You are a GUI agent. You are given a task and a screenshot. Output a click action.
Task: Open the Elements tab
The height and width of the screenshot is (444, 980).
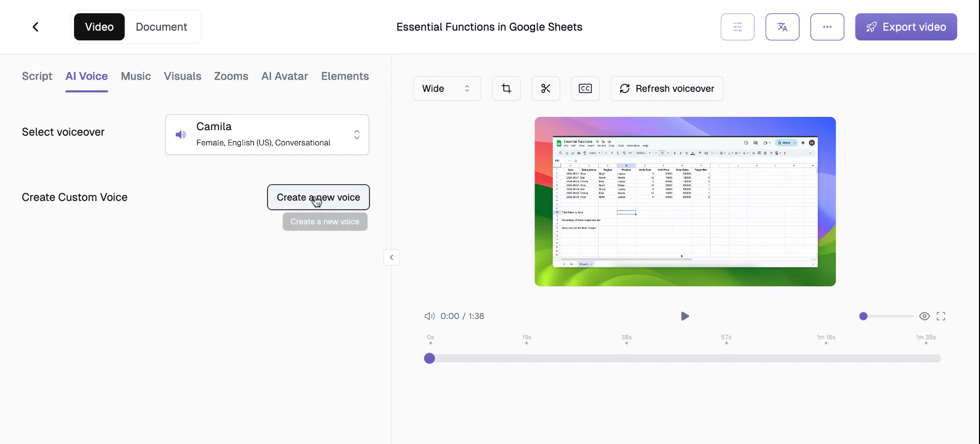pos(345,76)
